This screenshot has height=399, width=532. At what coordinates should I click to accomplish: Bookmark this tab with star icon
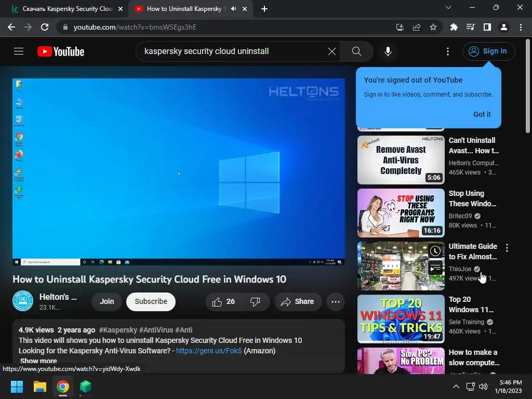click(x=433, y=27)
